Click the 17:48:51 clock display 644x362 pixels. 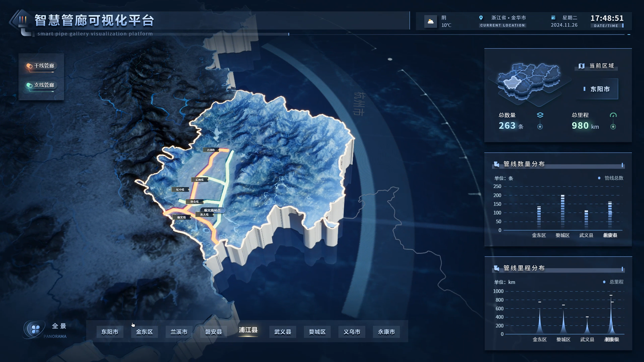(607, 18)
